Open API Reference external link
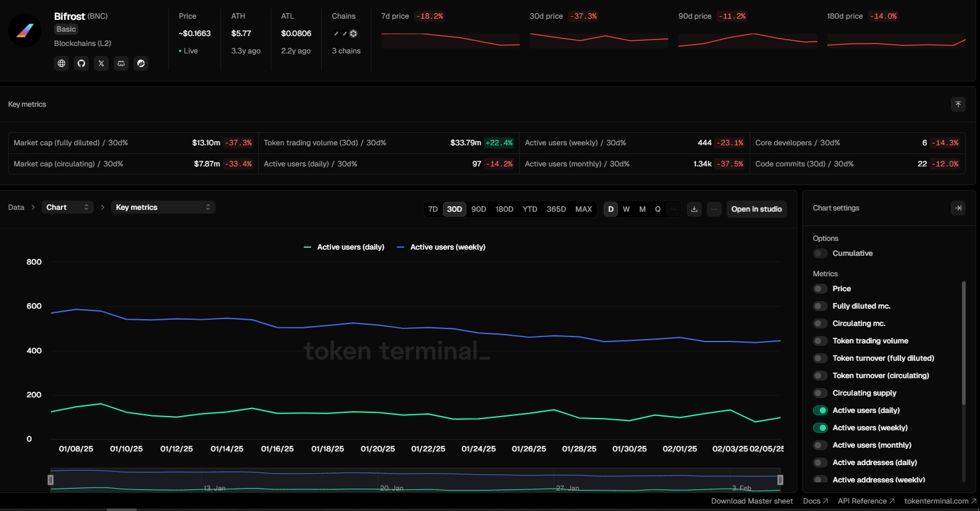The width and height of the screenshot is (980, 511). pyautogui.click(x=866, y=501)
